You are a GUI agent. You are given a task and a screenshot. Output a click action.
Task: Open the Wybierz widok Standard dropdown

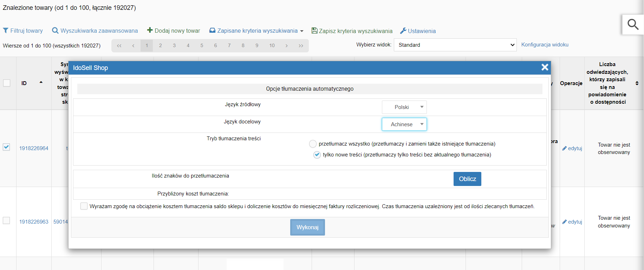tap(455, 45)
